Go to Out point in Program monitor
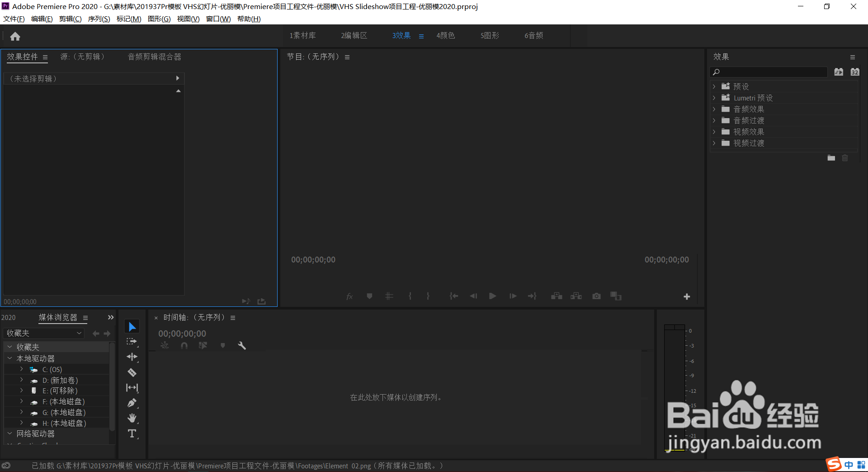This screenshot has height=472, width=868. (x=532, y=296)
